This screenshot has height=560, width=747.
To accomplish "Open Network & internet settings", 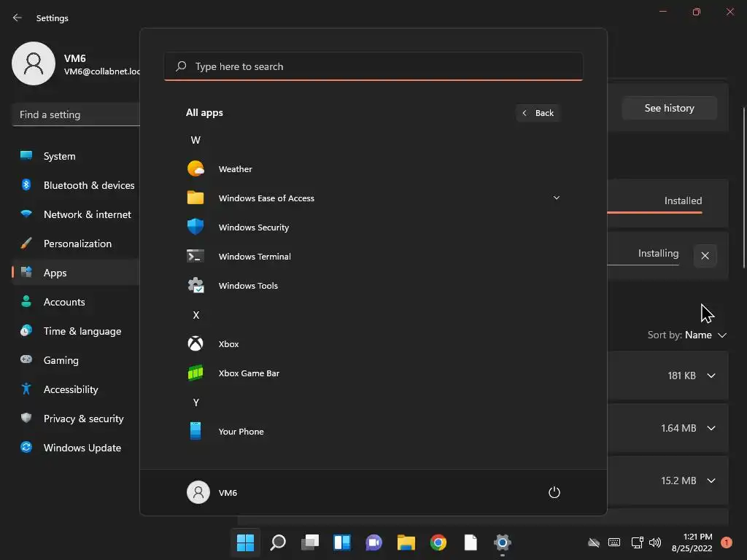I will [x=76, y=214].
